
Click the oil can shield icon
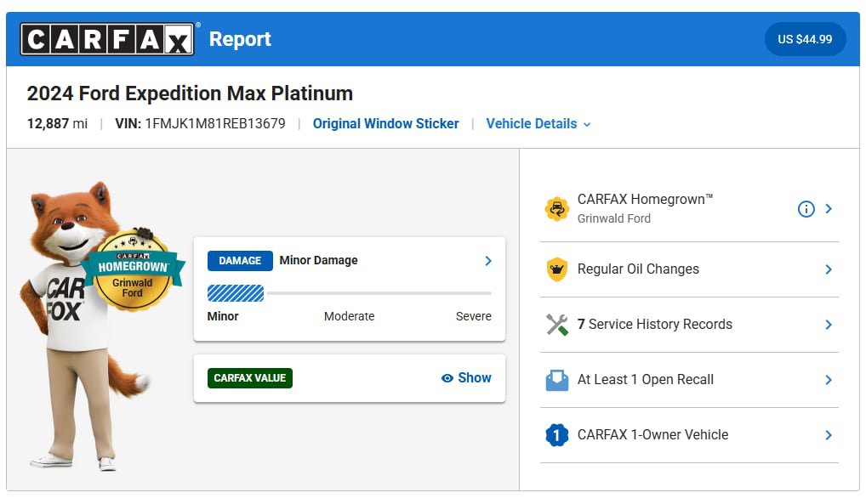556,269
